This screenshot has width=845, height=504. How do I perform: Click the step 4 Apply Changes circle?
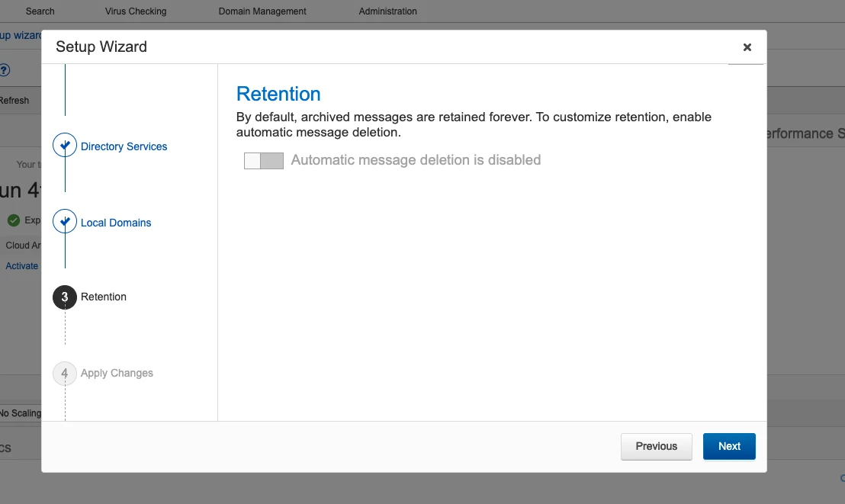click(65, 373)
